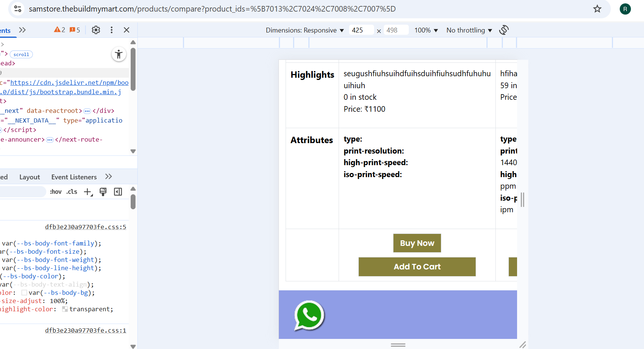Click the 'high-print-speed:' attribute label
The width and height of the screenshot is (644, 349).
(376, 163)
